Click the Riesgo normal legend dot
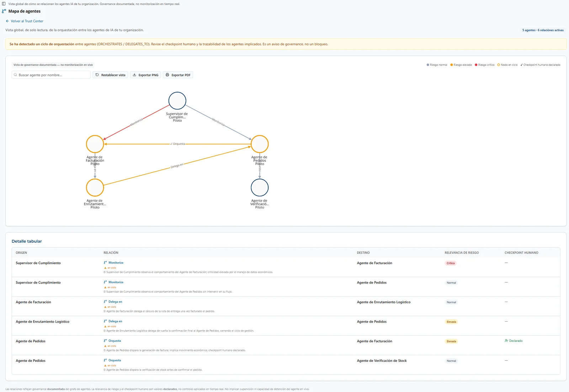This screenshot has width=569, height=392. (x=428, y=65)
